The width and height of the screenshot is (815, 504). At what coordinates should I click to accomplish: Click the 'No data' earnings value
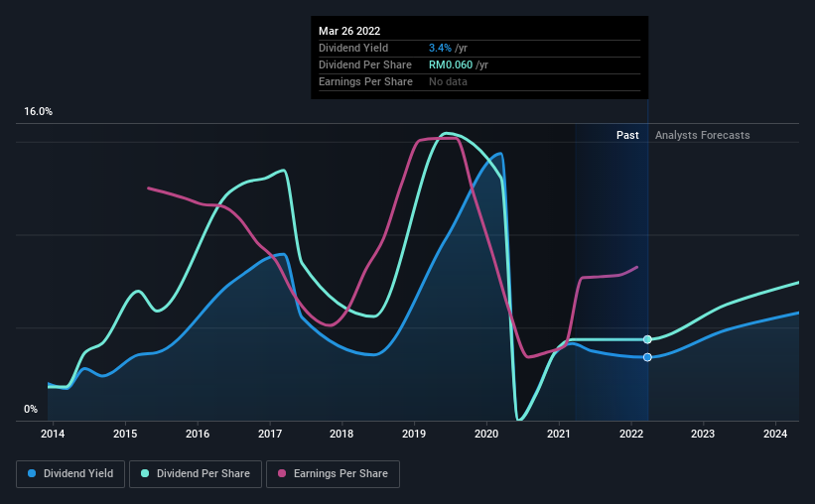(x=448, y=81)
